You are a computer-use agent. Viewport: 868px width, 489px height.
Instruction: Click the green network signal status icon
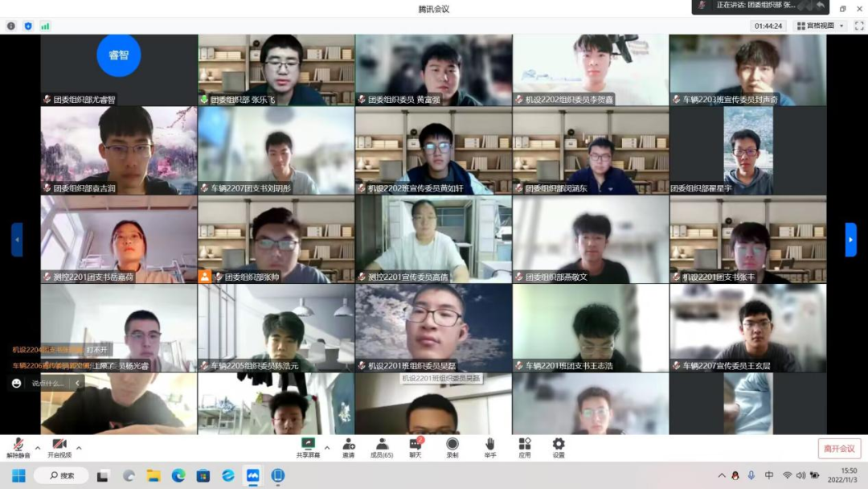pos(45,26)
